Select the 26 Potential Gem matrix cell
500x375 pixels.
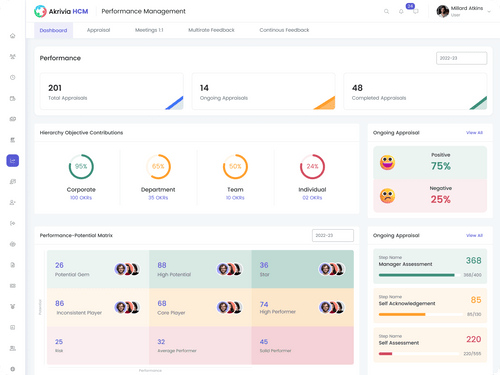coord(98,269)
